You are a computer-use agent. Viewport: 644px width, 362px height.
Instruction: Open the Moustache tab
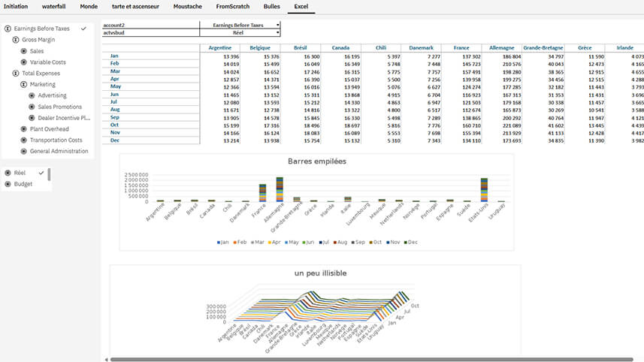coord(188,7)
